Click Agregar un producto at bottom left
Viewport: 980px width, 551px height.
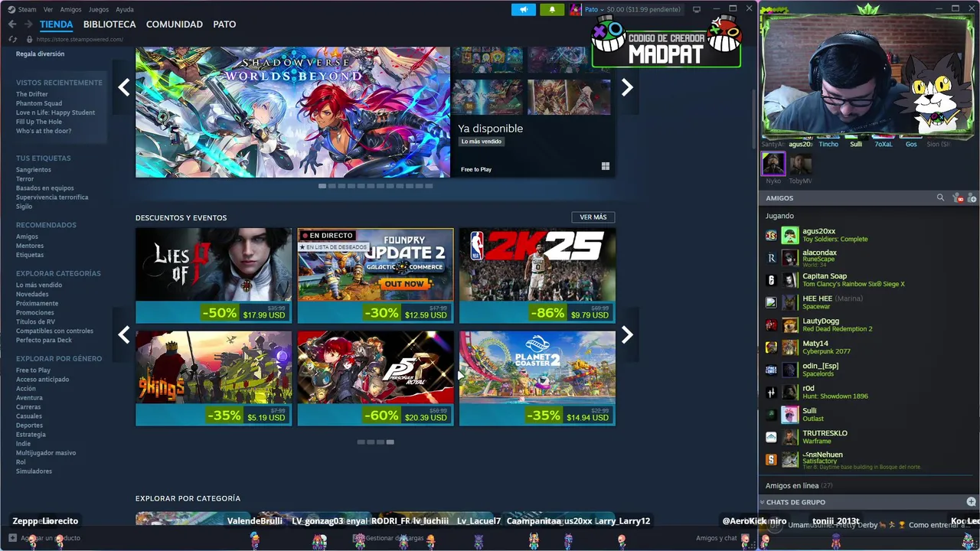44,538
